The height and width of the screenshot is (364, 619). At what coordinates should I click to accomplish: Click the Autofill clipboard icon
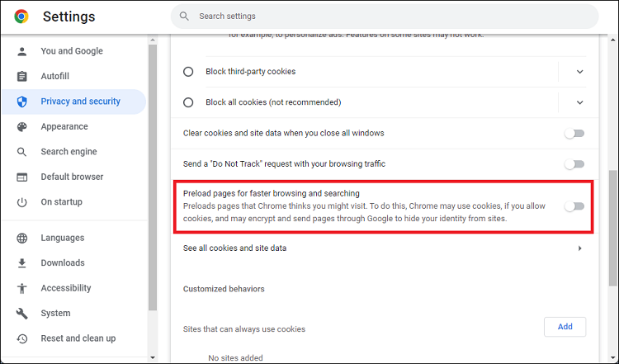pos(22,77)
